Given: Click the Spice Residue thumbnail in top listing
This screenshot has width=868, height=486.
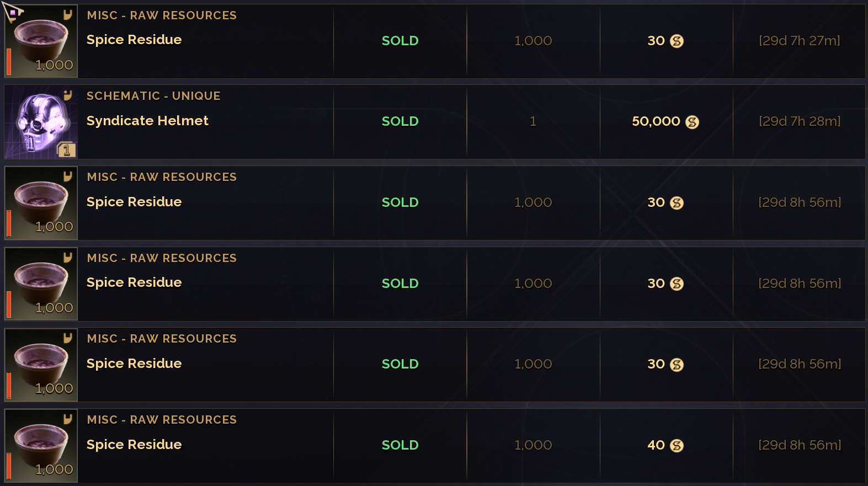Looking at the screenshot, I should (41, 41).
